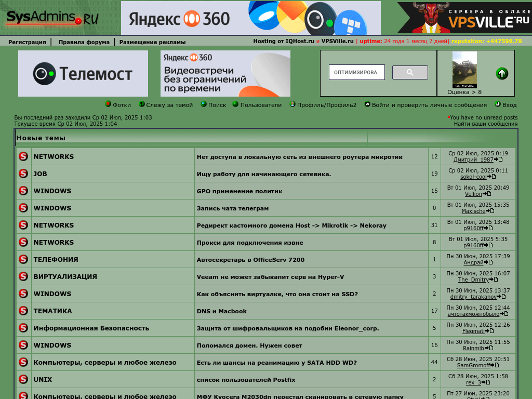Image resolution: width=532 pixels, height=399 pixels.
Task: Click the Найти ваши сообщения link
Action: click(485, 124)
